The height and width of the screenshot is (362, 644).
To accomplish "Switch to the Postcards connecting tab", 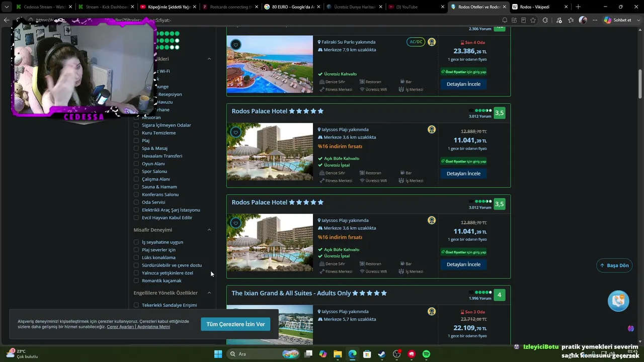I will pos(230,7).
